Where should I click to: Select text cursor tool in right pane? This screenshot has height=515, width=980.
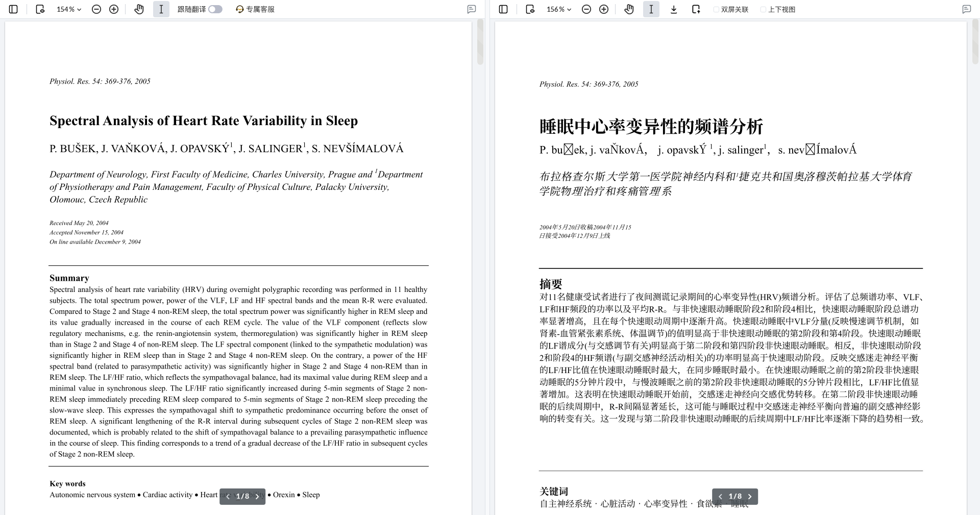pyautogui.click(x=651, y=9)
